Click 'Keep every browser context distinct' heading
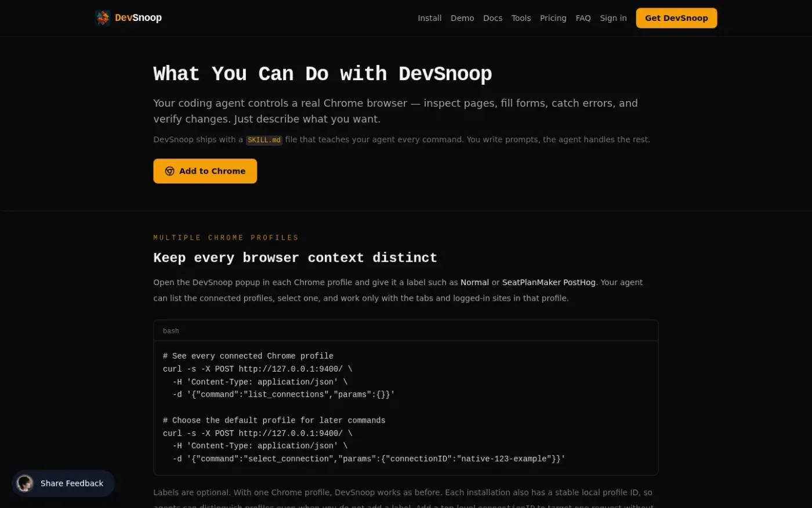This screenshot has height=508, width=812. pos(295,258)
